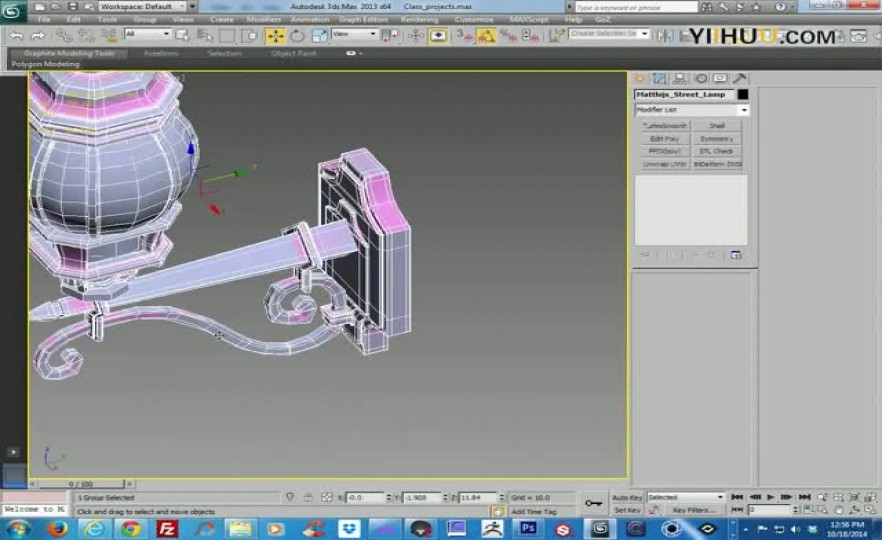Choose the Select Object tool

(x=182, y=36)
